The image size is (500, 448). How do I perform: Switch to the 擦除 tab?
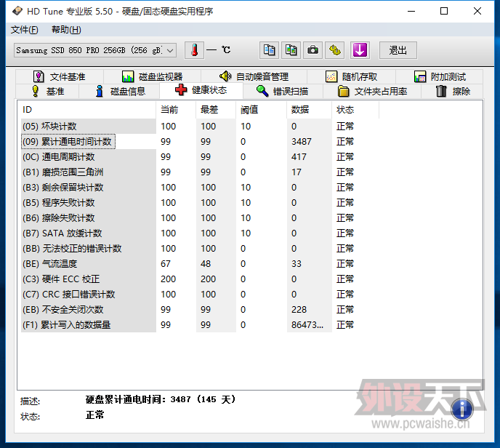[453, 91]
